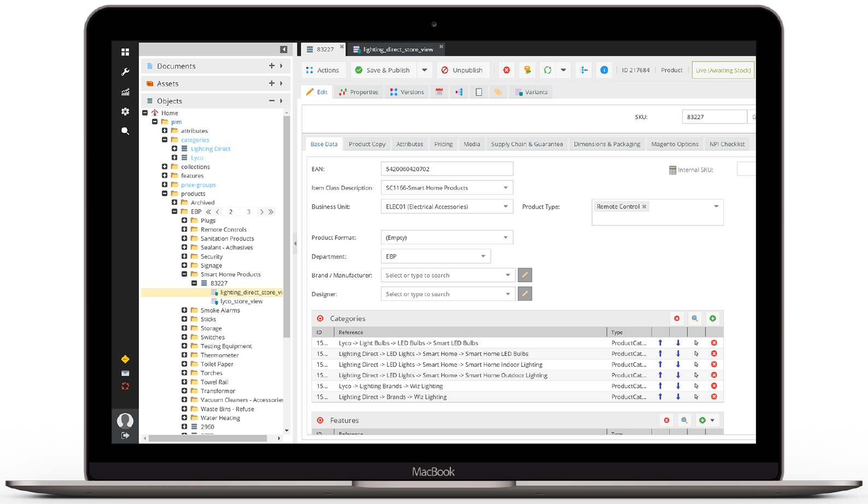Switch to the Pricing tab
The width and height of the screenshot is (868, 504).
click(443, 144)
